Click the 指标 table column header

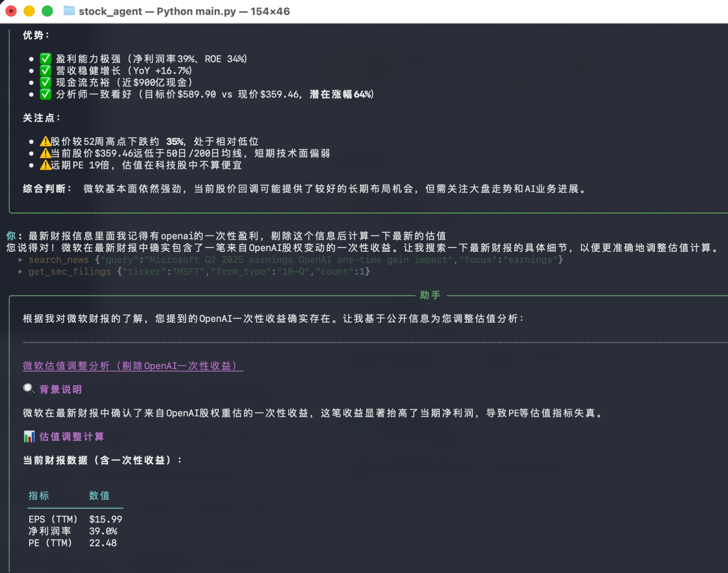coord(39,495)
